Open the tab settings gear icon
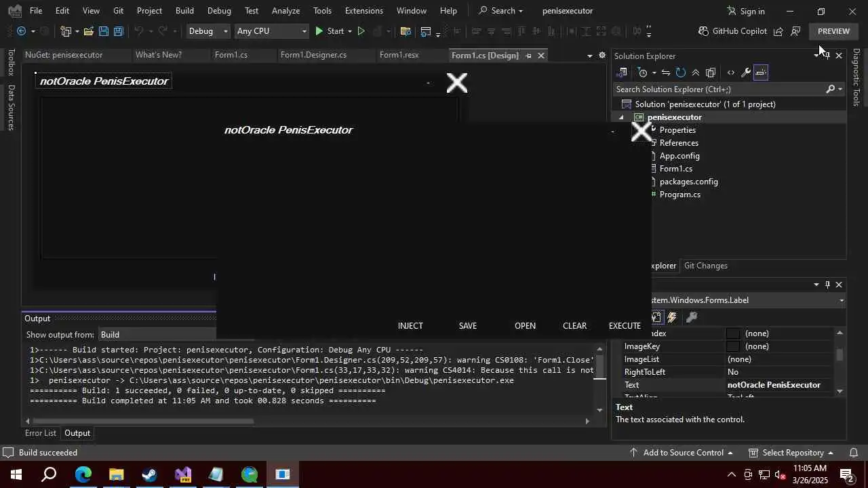 pyautogui.click(x=601, y=56)
